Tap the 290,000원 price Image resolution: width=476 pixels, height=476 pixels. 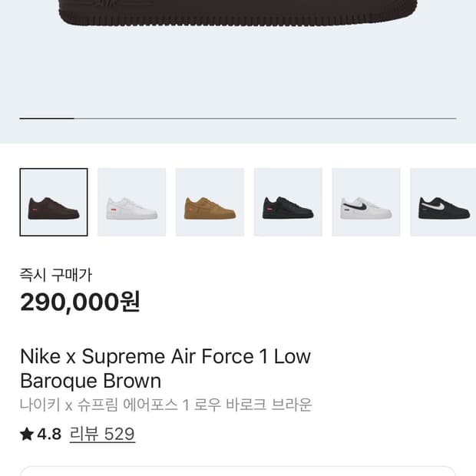(80, 302)
